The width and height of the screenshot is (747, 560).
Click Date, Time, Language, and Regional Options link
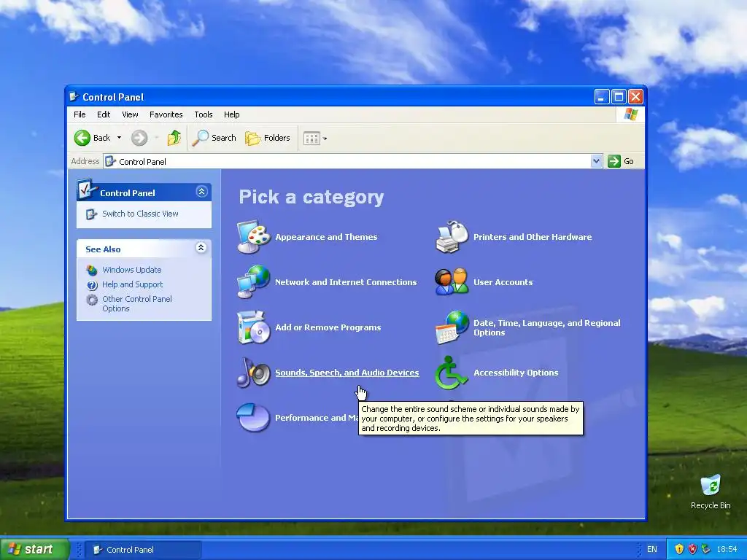547,327
